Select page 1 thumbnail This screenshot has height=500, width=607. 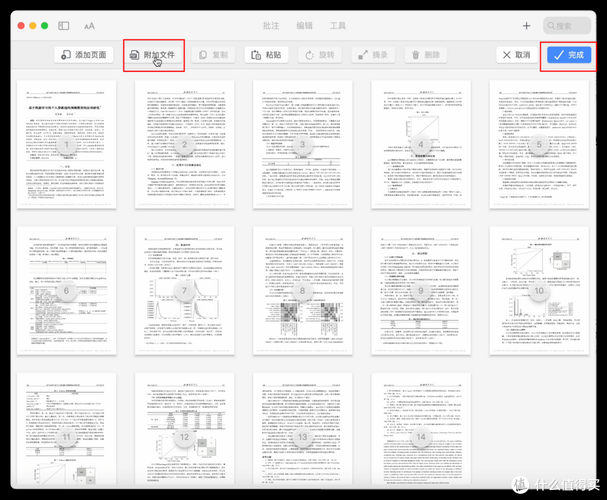click(64, 145)
